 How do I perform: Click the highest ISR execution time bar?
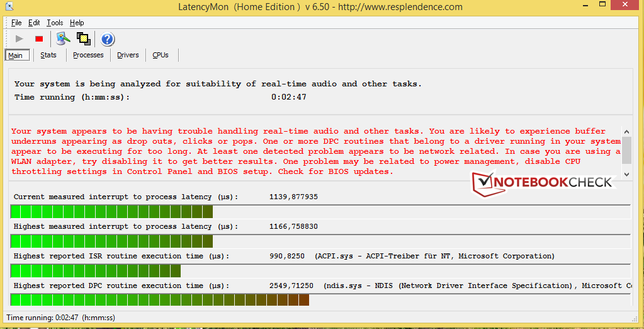(320, 271)
